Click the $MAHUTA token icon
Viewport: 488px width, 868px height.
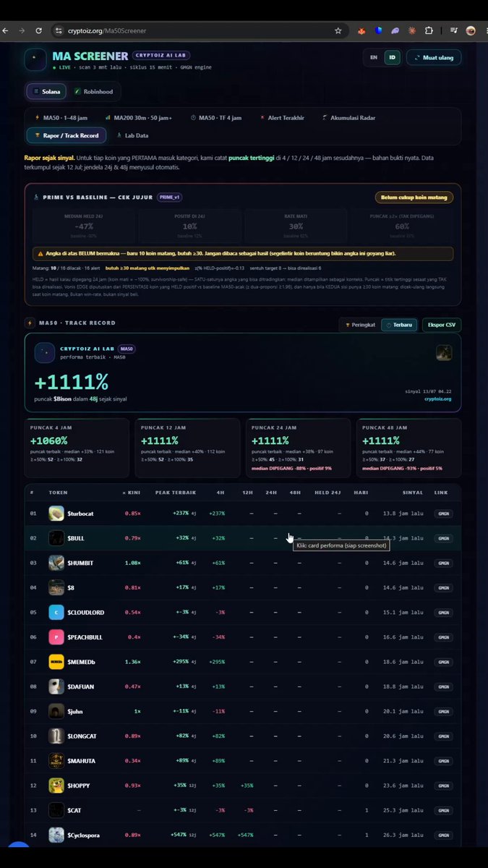[x=56, y=761]
